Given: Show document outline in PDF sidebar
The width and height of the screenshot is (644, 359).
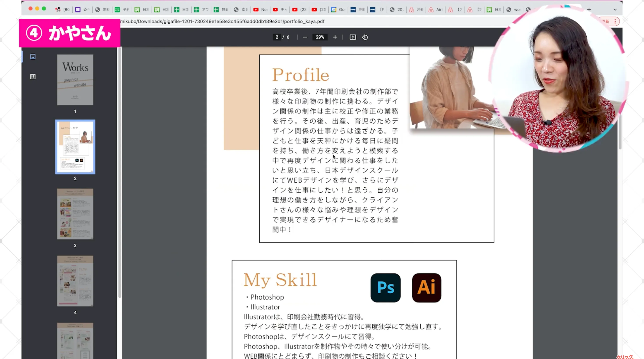Looking at the screenshot, I should pos(33,77).
